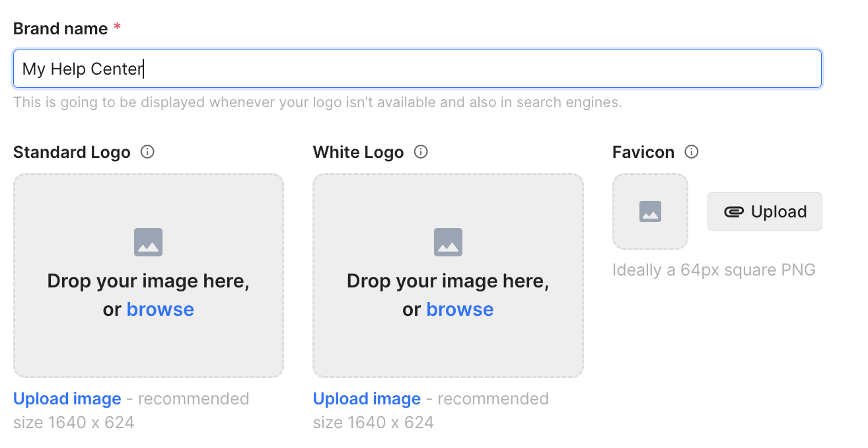Select the Brand name text field
This screenshot has height=448, width=868.
pyautogui.click(x=417, y=69)
